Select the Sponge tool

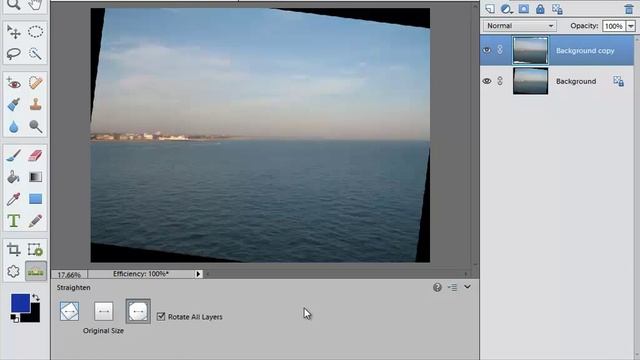(x=36, y=127)
